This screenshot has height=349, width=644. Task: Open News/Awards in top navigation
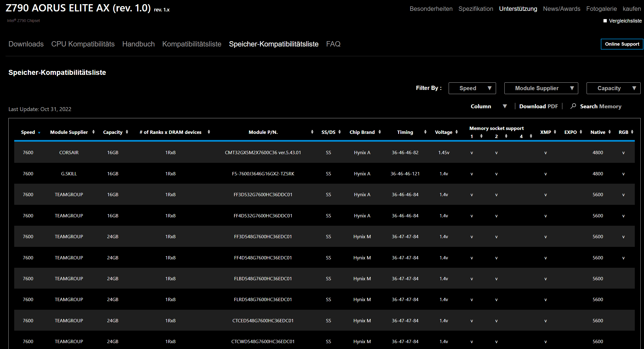[x=562, y=9]
